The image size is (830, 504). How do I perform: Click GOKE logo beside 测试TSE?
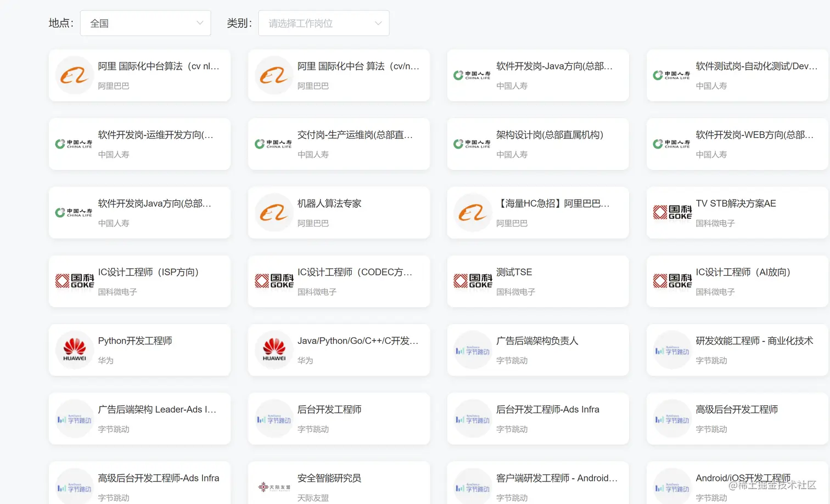pos(473,281)
